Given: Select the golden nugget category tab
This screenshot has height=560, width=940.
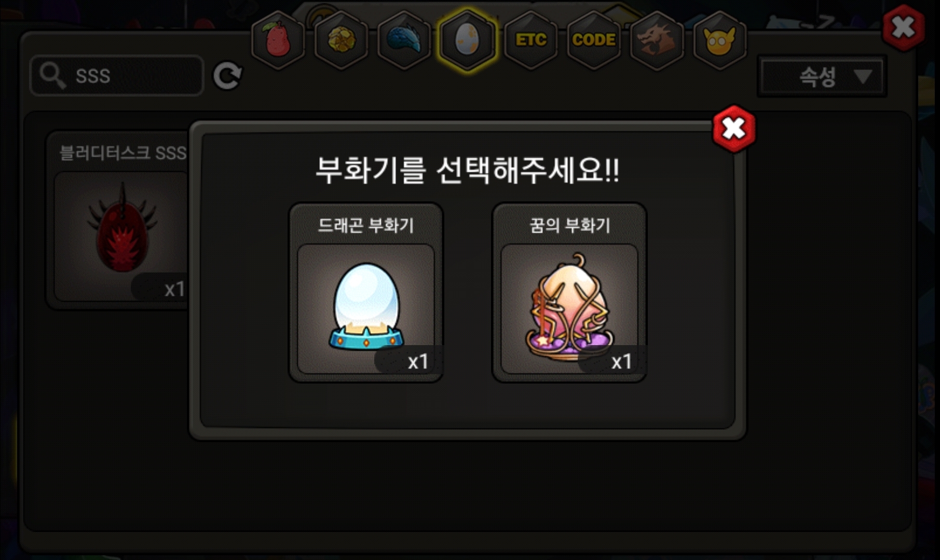Looking at the screenshot, I should [342, 40].
